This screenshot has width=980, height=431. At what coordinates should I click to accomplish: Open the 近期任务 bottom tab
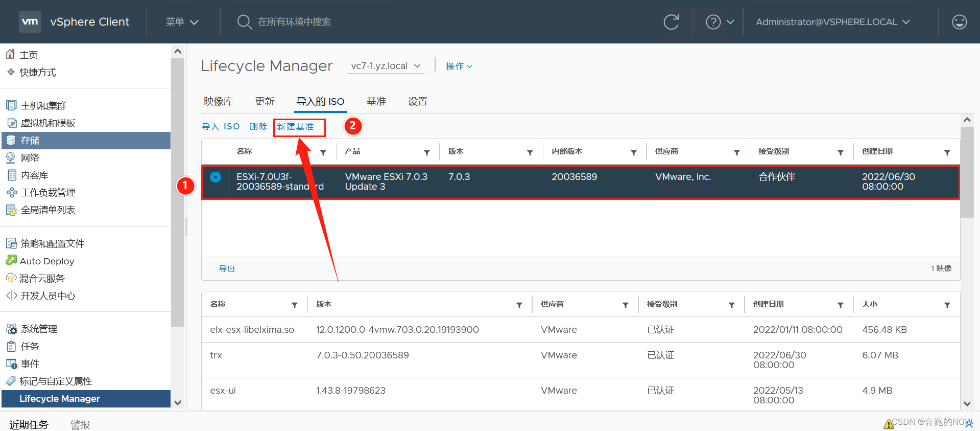click(x=29, y=424)
